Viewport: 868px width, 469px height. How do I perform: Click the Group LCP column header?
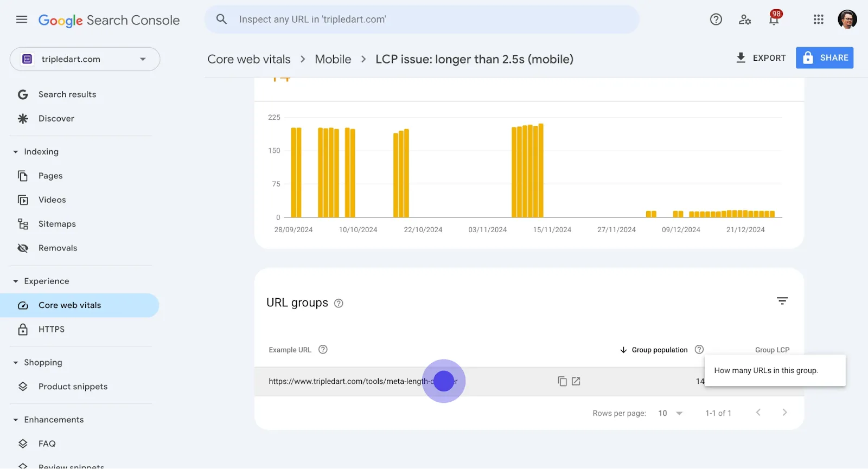[772, 350]
